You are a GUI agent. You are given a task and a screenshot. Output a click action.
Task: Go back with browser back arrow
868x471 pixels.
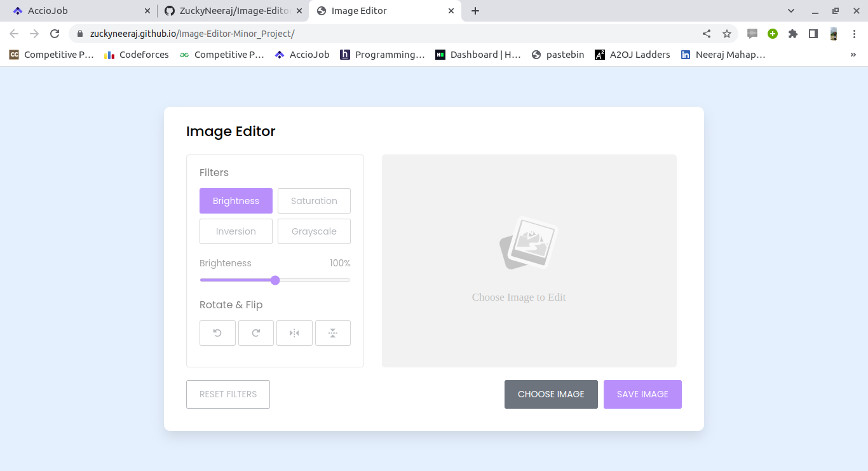(x=14, y=34)
